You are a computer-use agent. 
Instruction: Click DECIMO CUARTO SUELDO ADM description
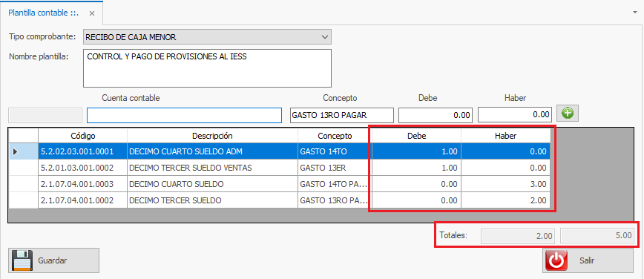coord(212,151)
